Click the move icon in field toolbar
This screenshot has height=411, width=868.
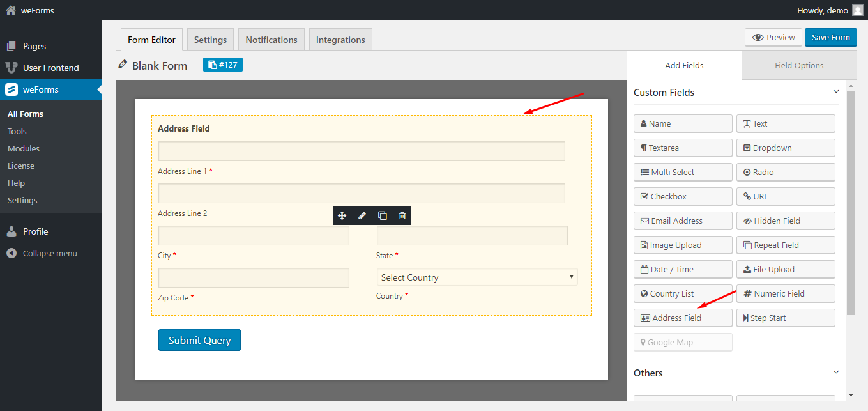click(342, 216)
